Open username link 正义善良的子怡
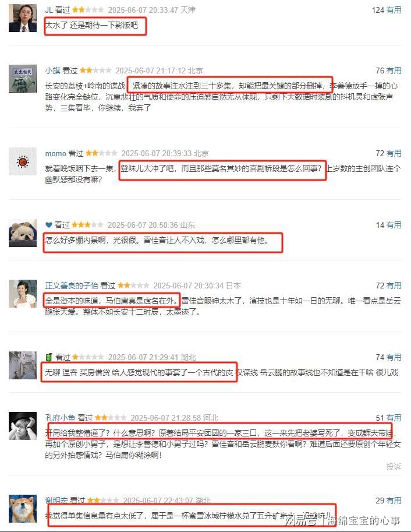The height and width of the screenshot is (532, 411). click(x=72, y=286)
